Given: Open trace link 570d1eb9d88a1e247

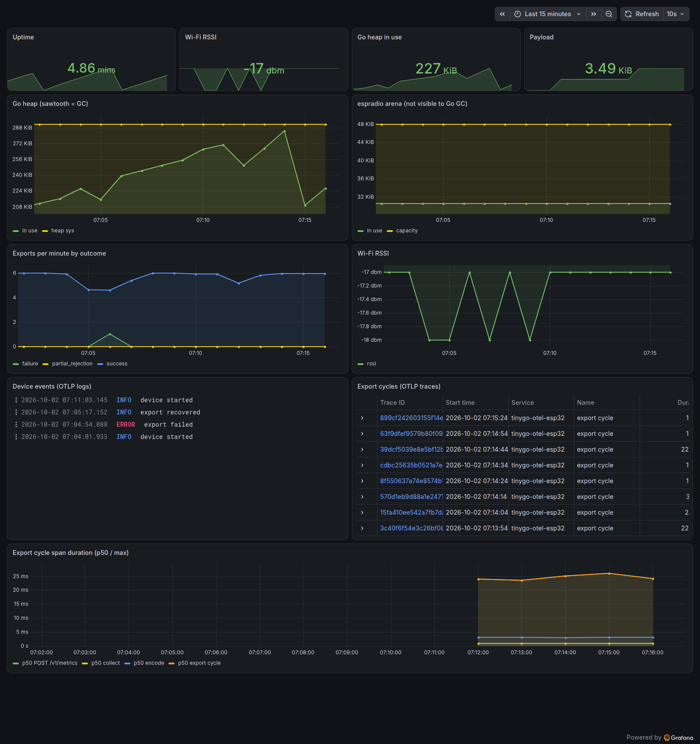Looking at the screenshot, I should [411, 497].
